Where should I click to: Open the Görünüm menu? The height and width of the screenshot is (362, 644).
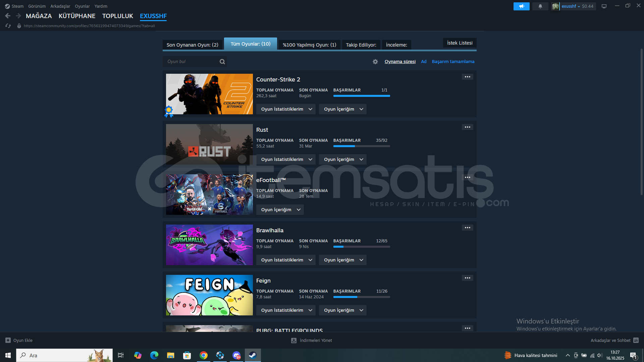37,6
